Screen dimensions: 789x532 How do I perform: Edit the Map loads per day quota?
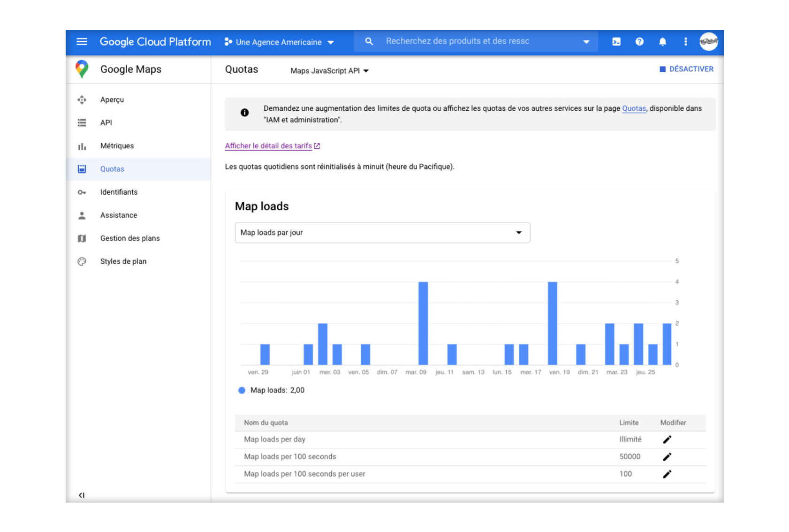[x=667, y=440]
